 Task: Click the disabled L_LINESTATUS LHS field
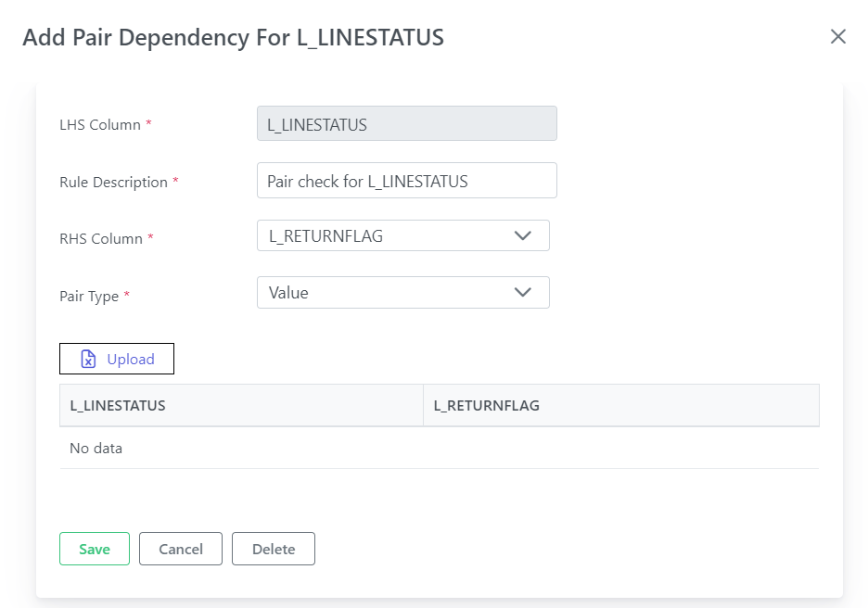pyautogui.click(x=407, y=123)
